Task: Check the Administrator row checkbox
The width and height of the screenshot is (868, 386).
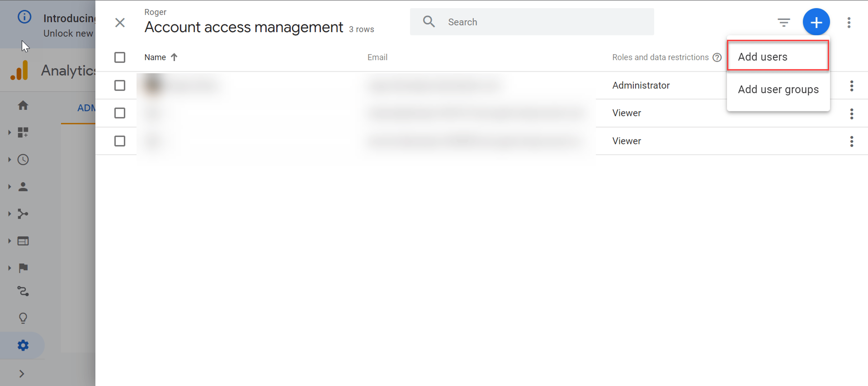Action: pos(120,85)
